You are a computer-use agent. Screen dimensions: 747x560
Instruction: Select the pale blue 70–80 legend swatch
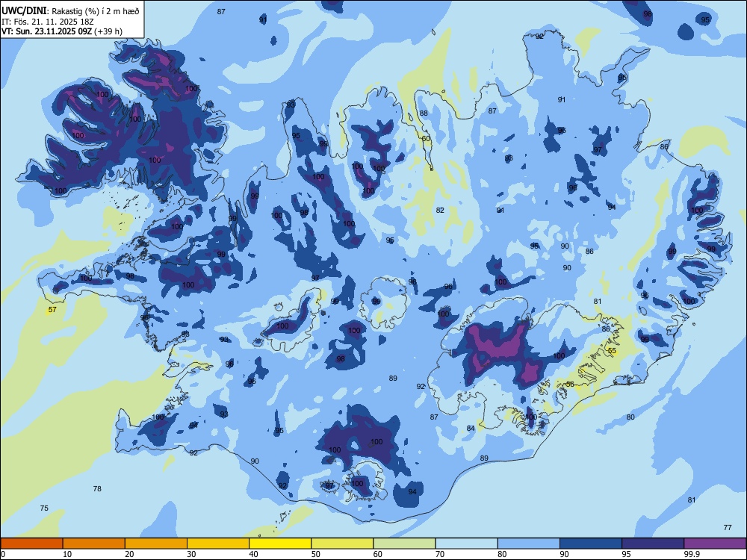pyautogui.click(x=466, y=544)
